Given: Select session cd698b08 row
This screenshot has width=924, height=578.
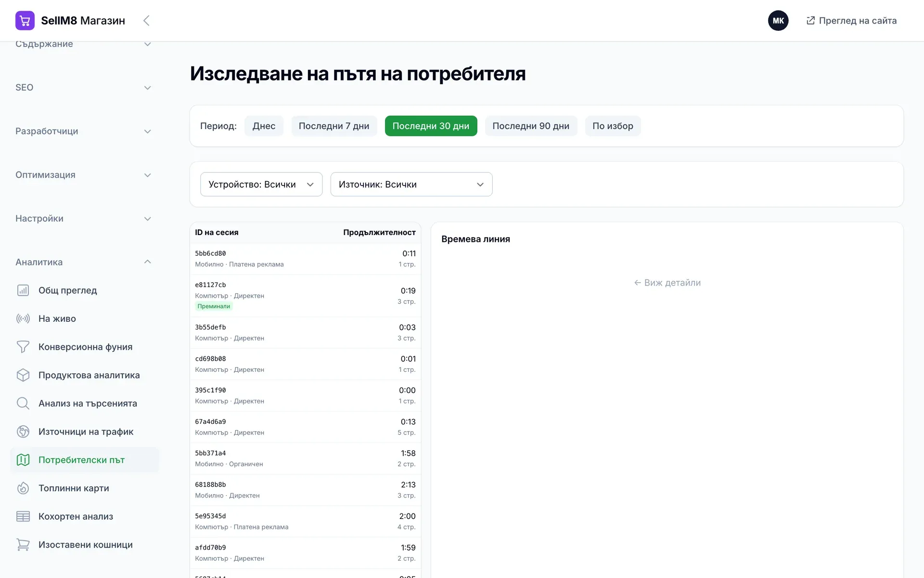Looking at the screenshot, I should pos(305,364).
